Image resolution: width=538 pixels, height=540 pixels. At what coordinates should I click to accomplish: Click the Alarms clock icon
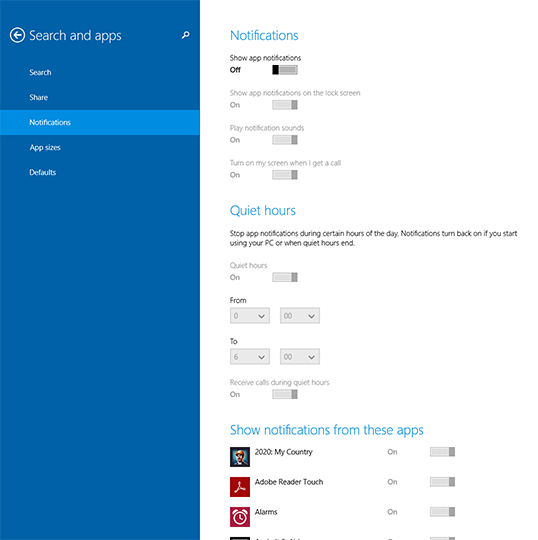240,517
